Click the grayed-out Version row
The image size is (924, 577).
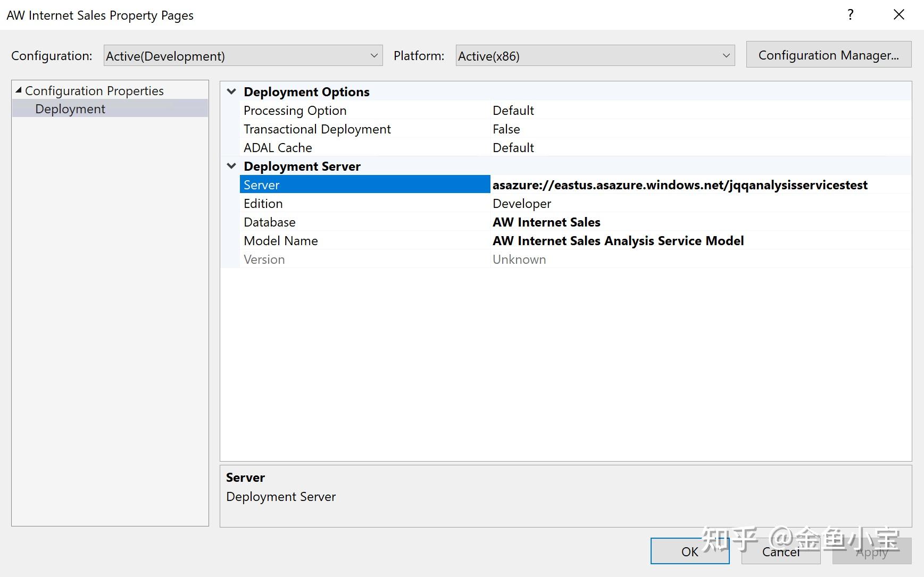click(x=264, y=259)
